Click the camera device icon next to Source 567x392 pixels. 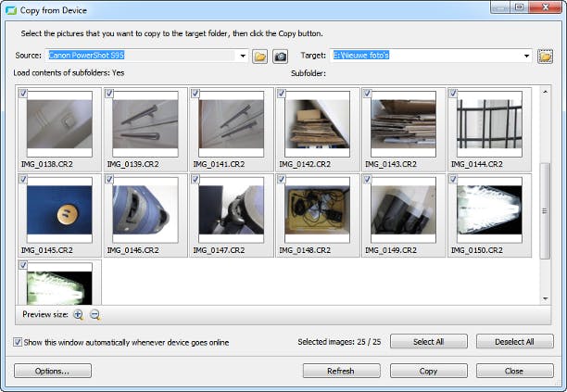pos(280,57)
